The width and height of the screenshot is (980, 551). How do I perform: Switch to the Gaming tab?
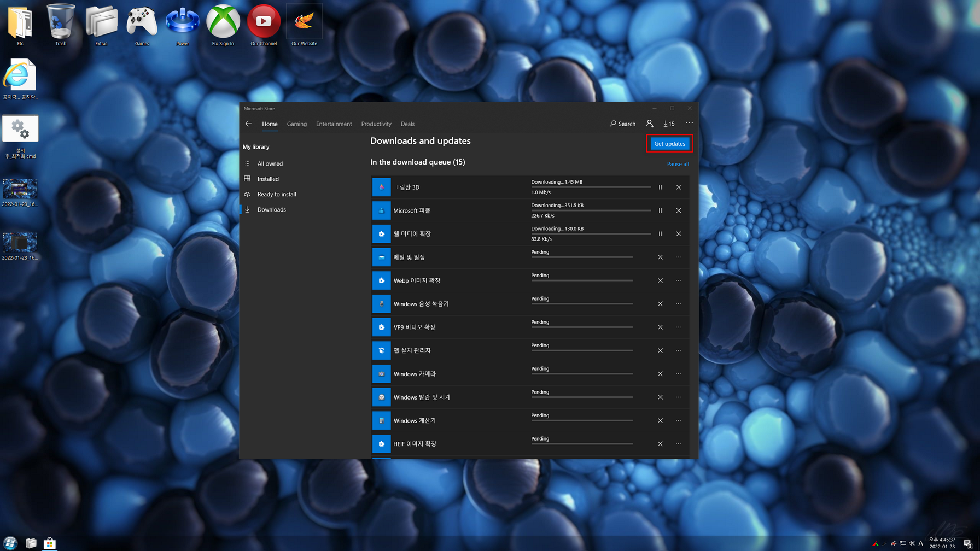tap(297, 124)
